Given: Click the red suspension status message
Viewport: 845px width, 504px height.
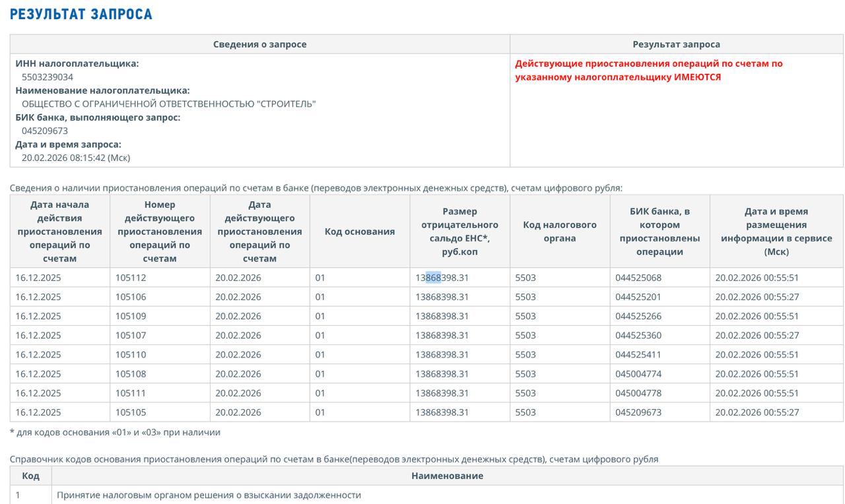Looking at the screenshot, I should (x=648, y=71).
